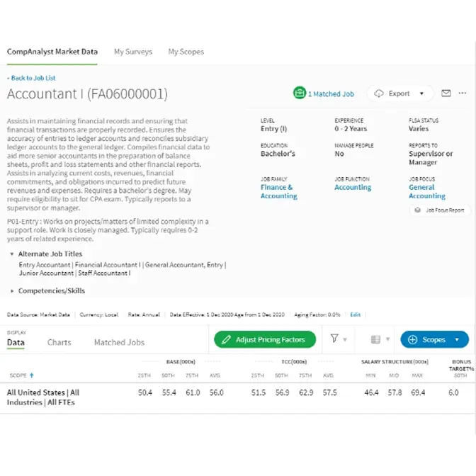Click the base 75th value 61.0
This screenshot has width=476, height=476.
(x=193, y=392)
